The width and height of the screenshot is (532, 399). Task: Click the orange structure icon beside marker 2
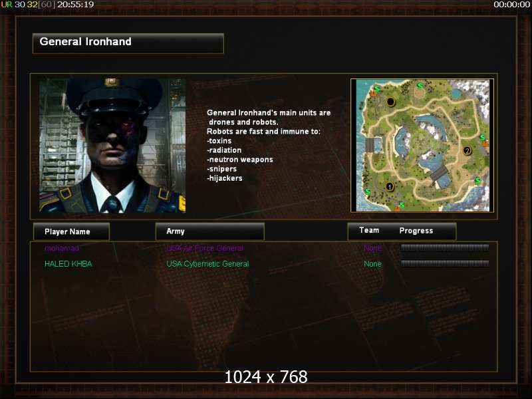click(x=485, y=144)
